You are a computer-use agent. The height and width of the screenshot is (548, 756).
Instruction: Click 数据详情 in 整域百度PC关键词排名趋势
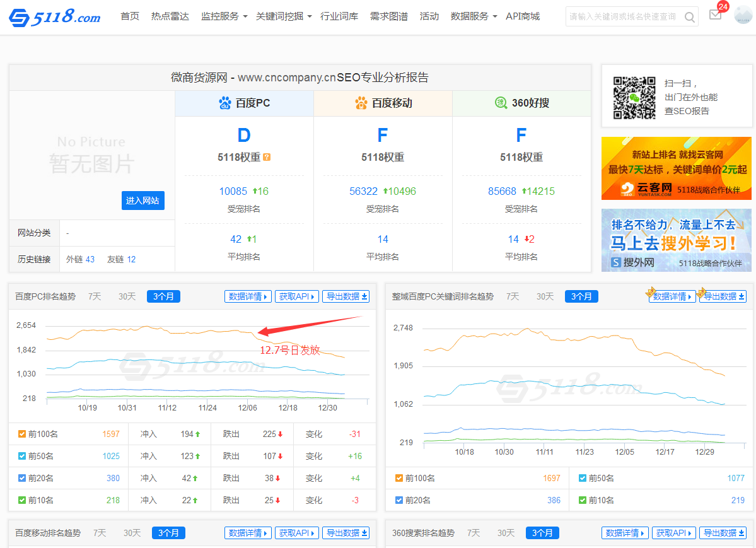click(672, 296)
